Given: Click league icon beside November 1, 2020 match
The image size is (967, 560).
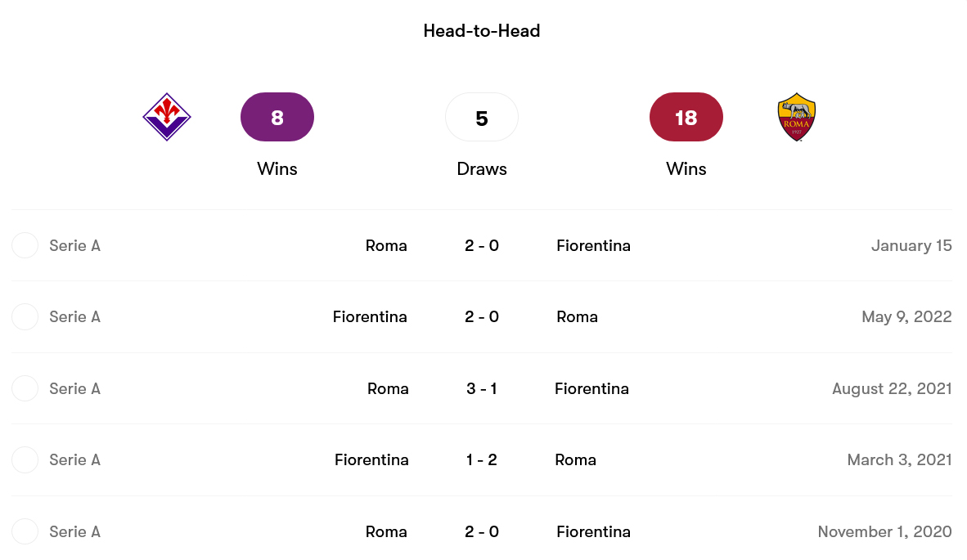Looking at the screenshot, I should (25, 531).
